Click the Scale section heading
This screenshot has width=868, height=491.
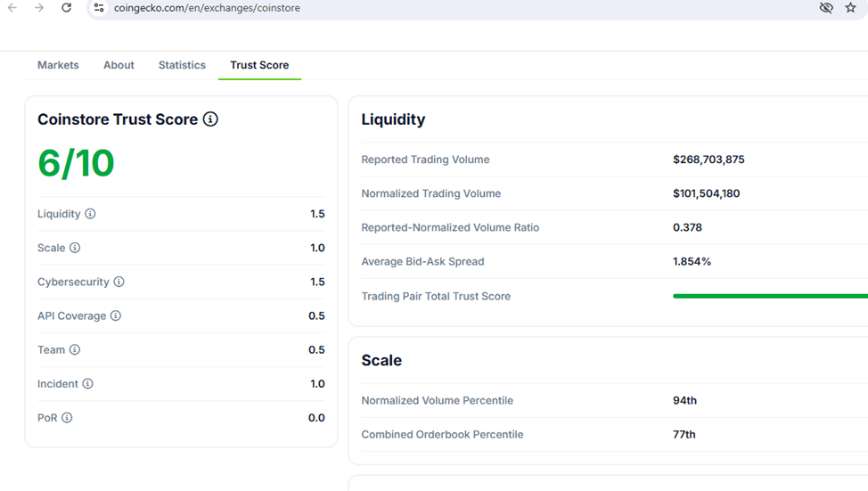point(381,360)
